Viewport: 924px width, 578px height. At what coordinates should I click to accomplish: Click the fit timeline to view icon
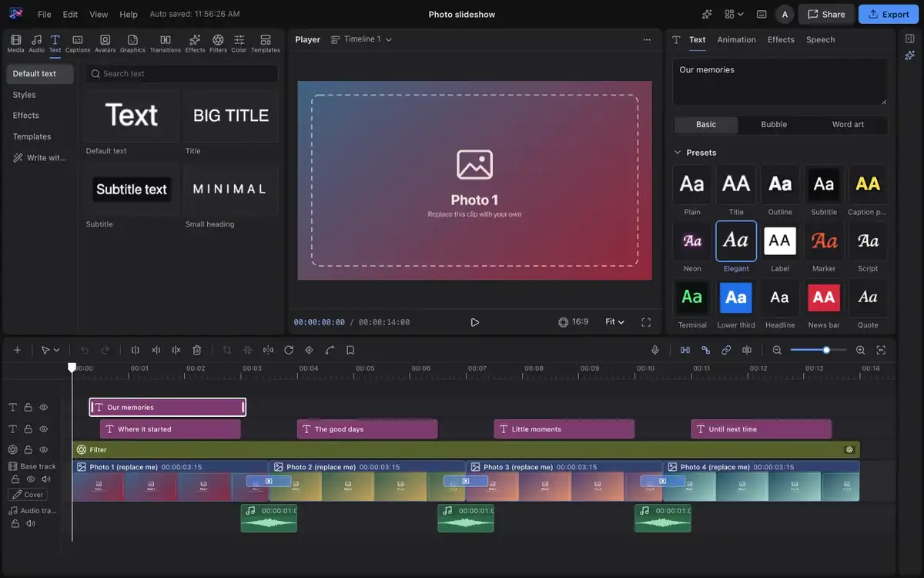pos(881,350)
